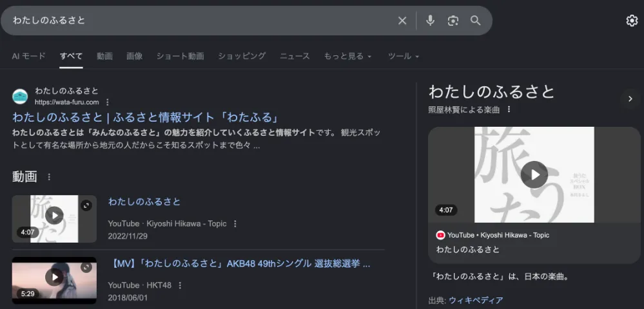644x309 pixels.
Task: Switch to the AI モード tab
Action: click(29, 56)
